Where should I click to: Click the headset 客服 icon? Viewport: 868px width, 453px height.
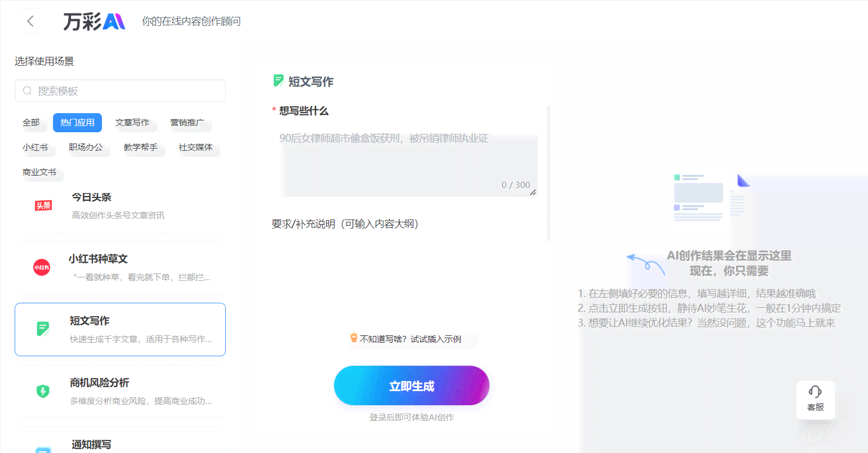coord(815,392)
